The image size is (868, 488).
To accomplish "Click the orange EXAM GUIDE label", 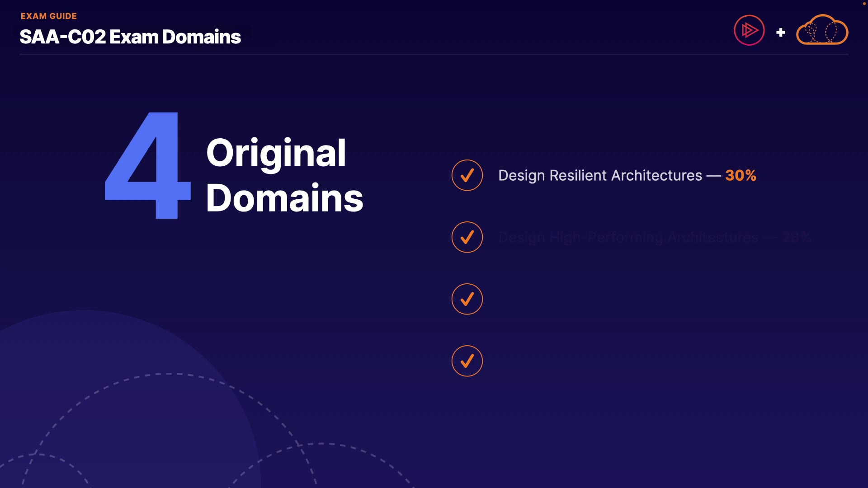I will (49, 16).
